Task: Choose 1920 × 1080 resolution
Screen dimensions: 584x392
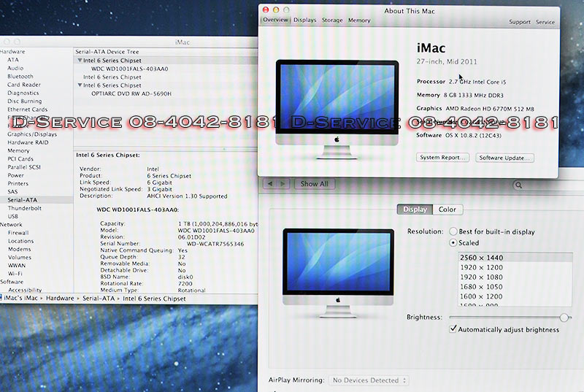Action: click(515, 277)
